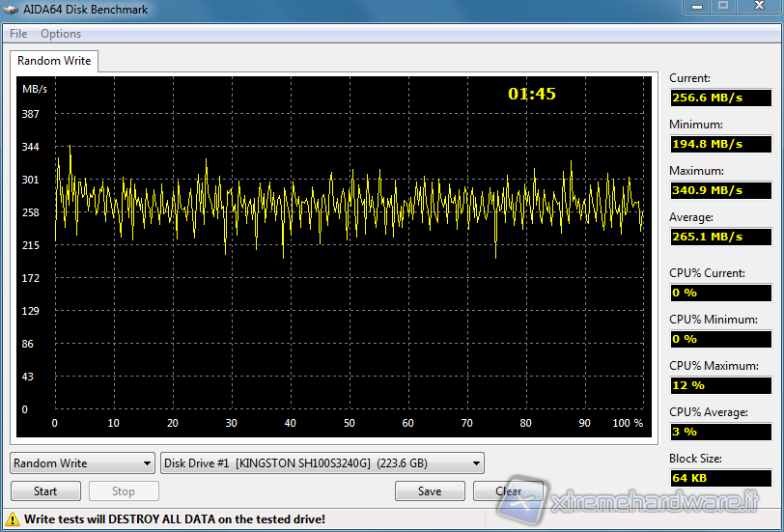The width and height of the screenshot is (784, 532).
Task: Select the Average value 265.1 MB/s
Action: [x=720, y=237]
